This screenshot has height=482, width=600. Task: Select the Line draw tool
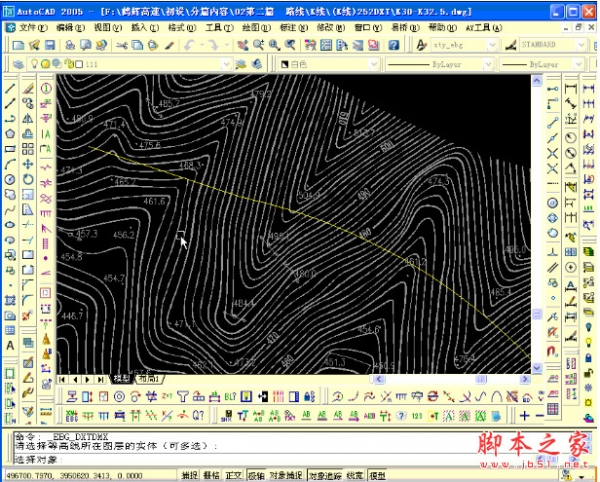10,89
